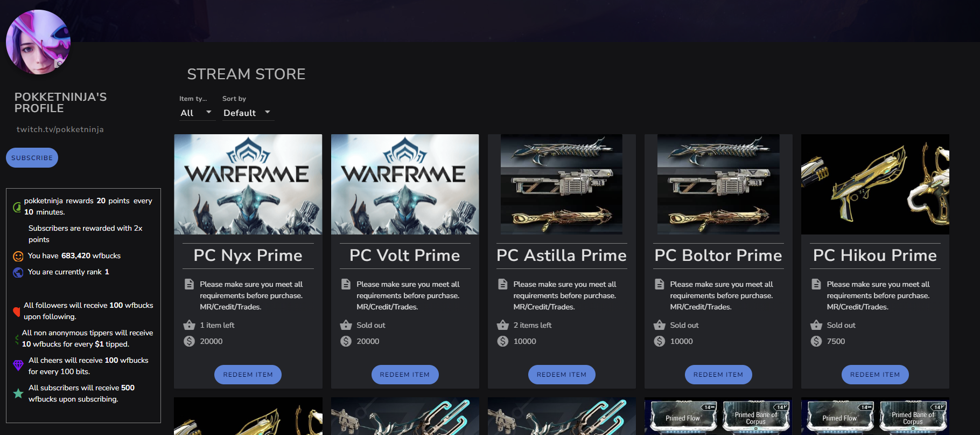
Task: Click the green clock points reward icon
Action: click(x=17, y=207)
